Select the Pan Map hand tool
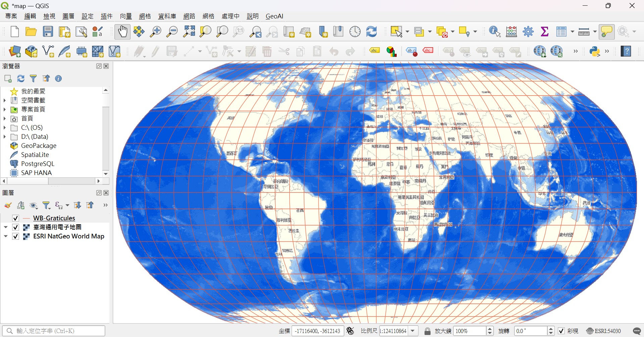Viewport: 644px width, 337px height. click(x=122, y=32)
